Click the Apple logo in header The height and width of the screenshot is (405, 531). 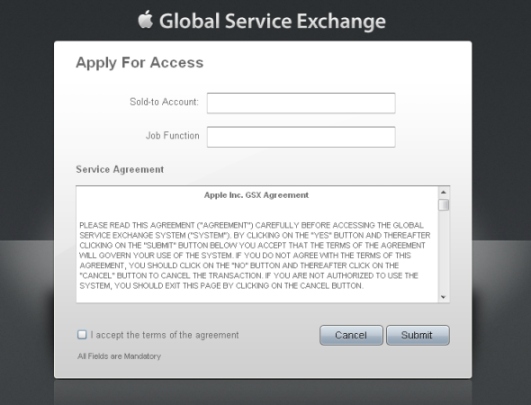tap(145, 19)
